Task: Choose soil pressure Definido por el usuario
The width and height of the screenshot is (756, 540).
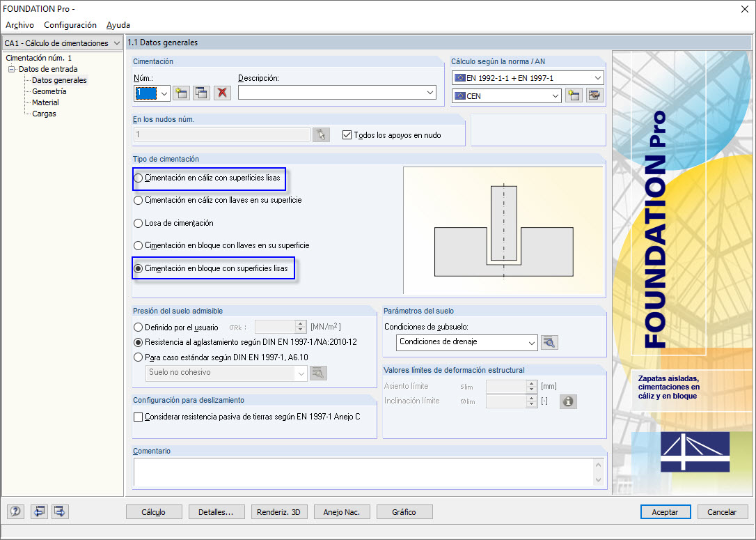Action: [x=139, y=327]
